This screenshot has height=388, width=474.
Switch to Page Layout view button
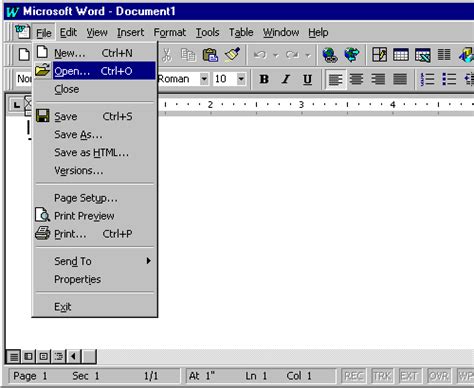pyautogui.click(x=43, y=357)
